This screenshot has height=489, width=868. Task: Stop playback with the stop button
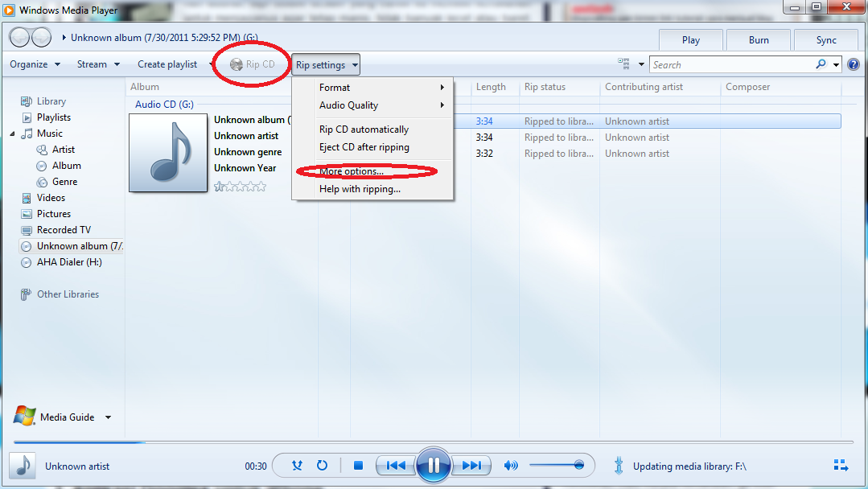tap(357, 465)
